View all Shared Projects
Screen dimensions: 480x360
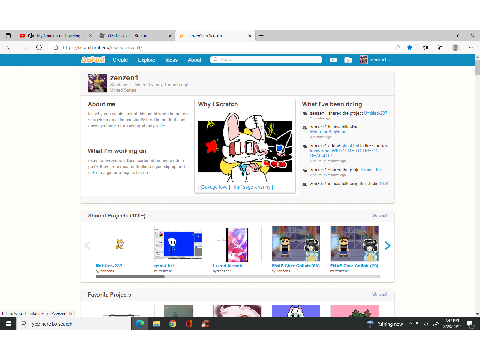pyautogui.click(x=380, y=216)
